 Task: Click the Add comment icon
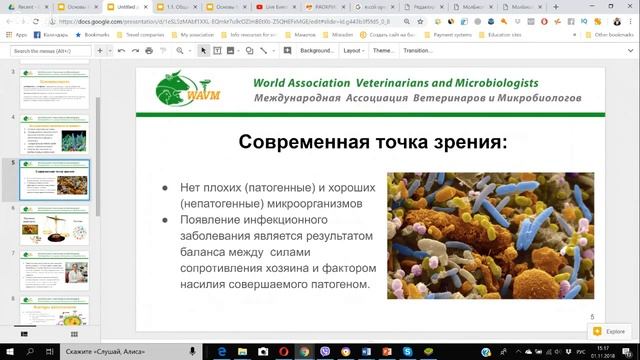287,51
